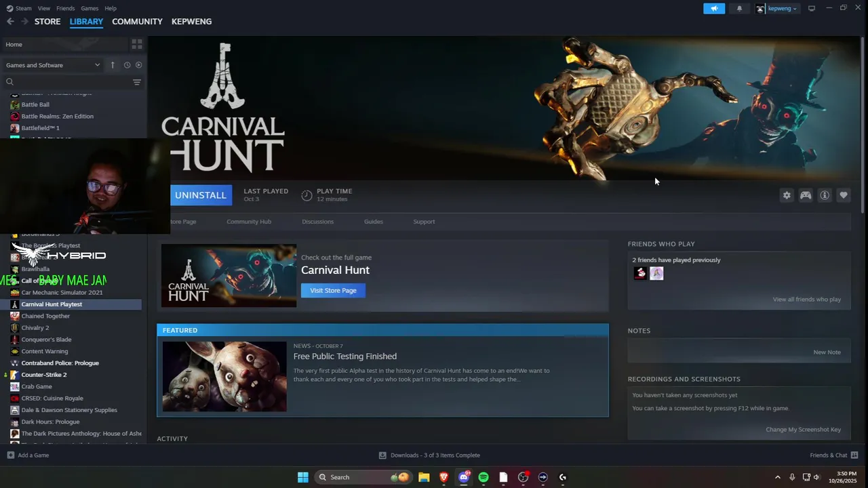This screenshot has height=488, width=868.
Task: Open OBS Studio from taskbar
Action: click(523, 477)
